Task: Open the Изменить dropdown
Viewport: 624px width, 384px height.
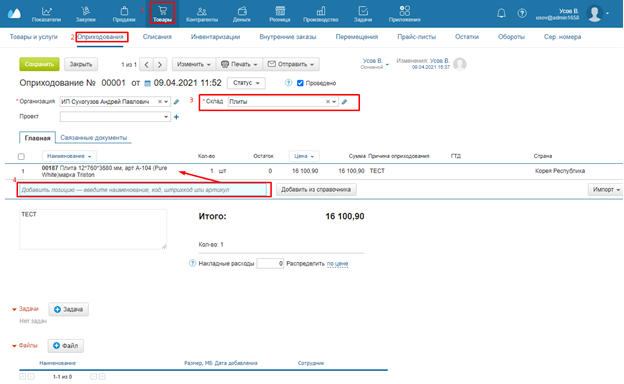Action: [193, 64]
